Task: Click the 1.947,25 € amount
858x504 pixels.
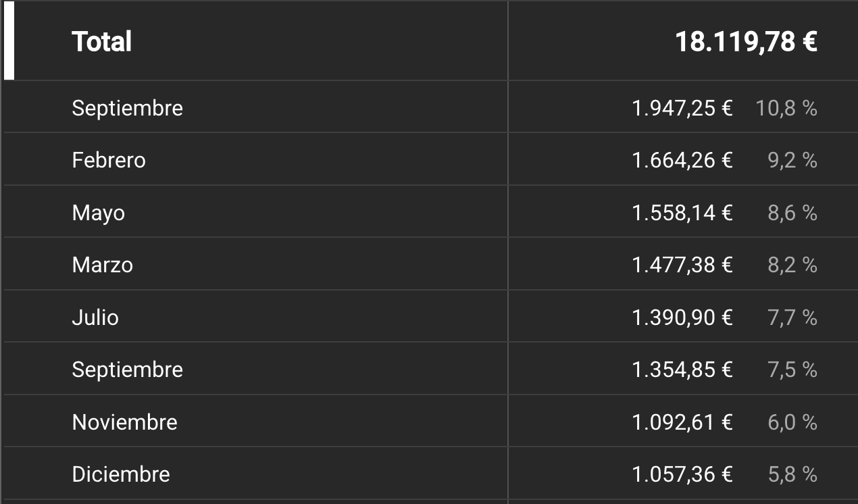Action: (x=682, y=108)
